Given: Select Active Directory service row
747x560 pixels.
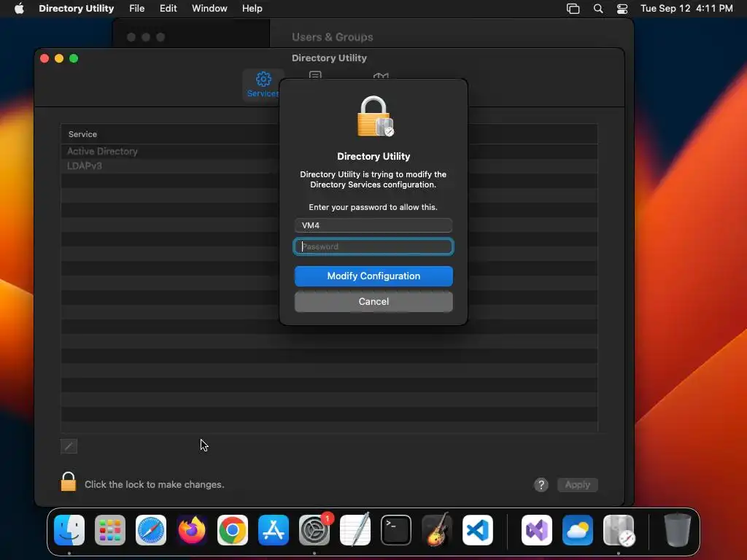Looking at the screenshot, I should 329,152.
